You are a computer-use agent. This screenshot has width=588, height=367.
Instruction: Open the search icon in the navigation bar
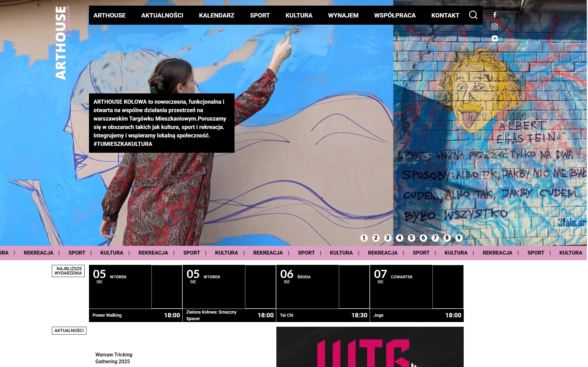point(473,15)
